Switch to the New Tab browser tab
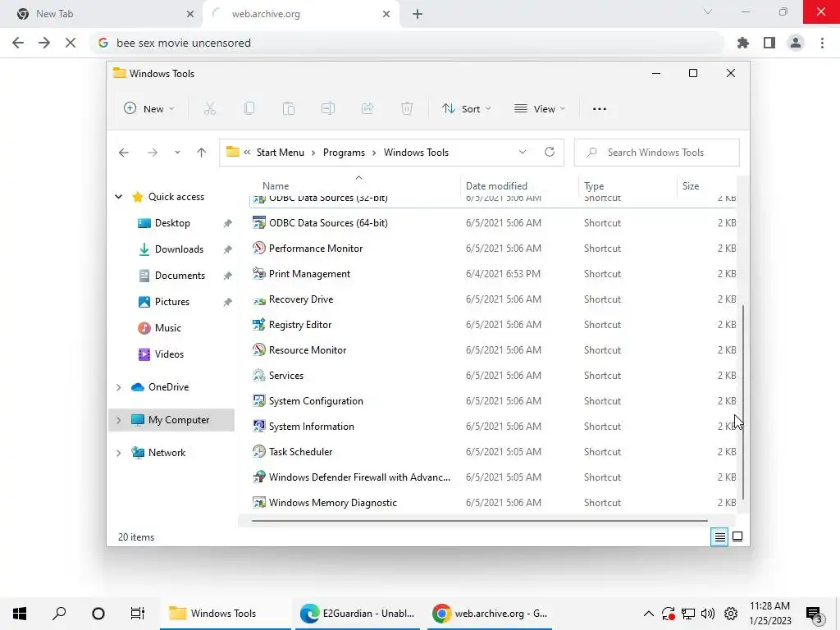 tap(102, 14)
